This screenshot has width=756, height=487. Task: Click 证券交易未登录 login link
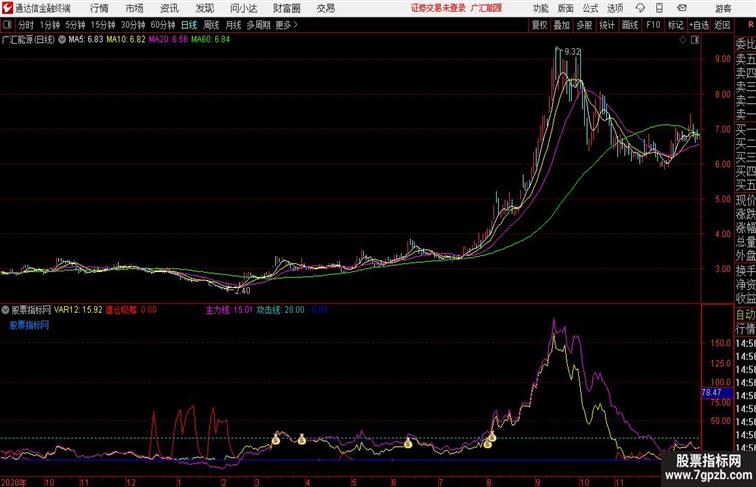click(438, 8)
